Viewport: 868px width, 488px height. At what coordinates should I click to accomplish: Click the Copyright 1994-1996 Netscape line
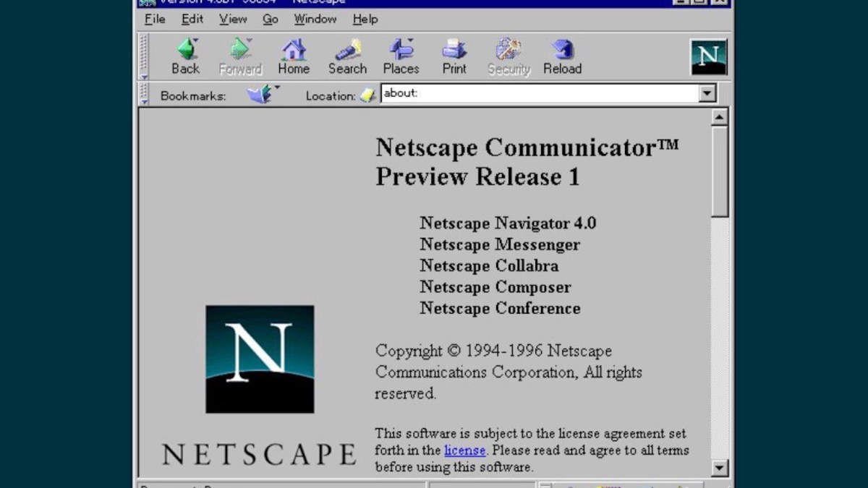coord(493,351)
